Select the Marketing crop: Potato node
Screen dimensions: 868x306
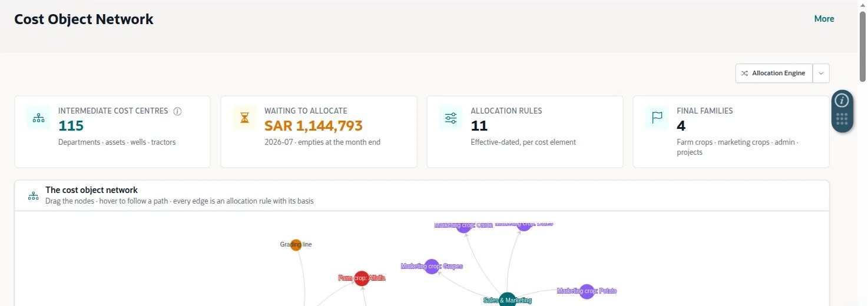coord(587,291)
